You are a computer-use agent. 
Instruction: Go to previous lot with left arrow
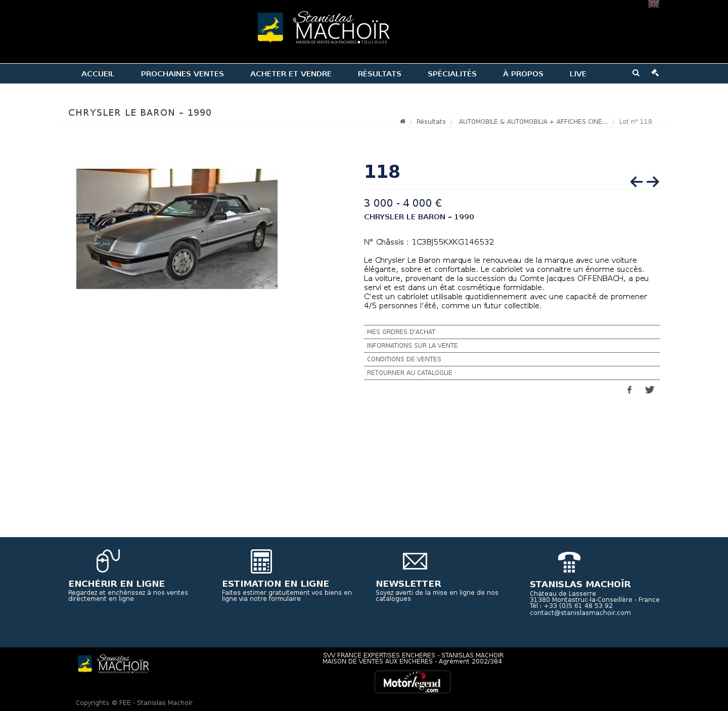tap(636, 182)
